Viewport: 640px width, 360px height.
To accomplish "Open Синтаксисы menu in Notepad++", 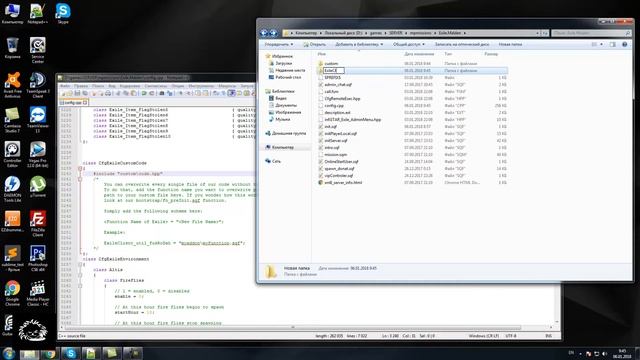I will click(156, 86).
